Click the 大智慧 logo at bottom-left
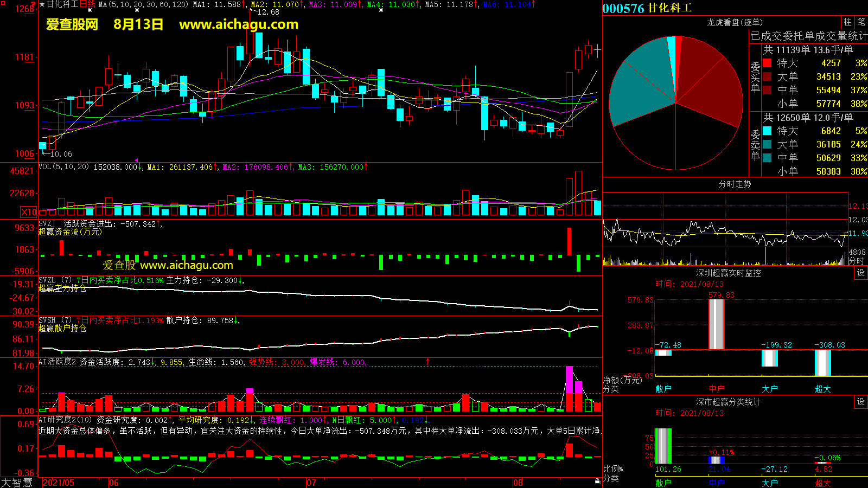The width and height of the screenshot is (868, 488). tap(17, 483)
